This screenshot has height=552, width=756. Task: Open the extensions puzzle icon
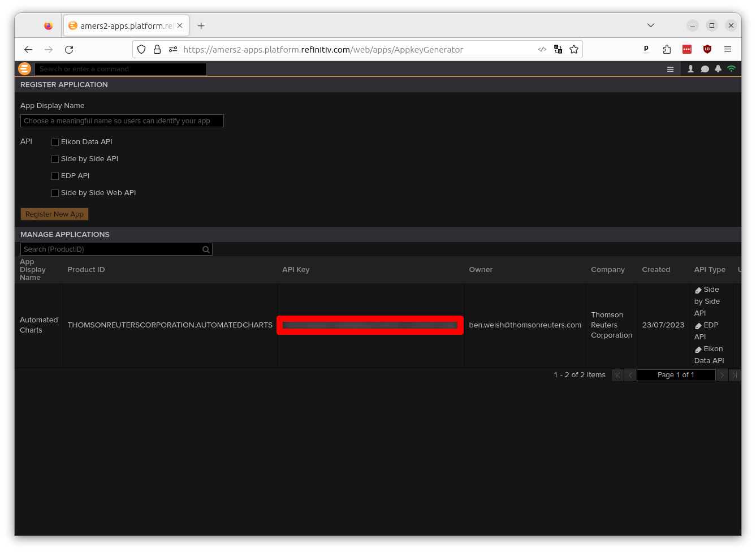667,49
